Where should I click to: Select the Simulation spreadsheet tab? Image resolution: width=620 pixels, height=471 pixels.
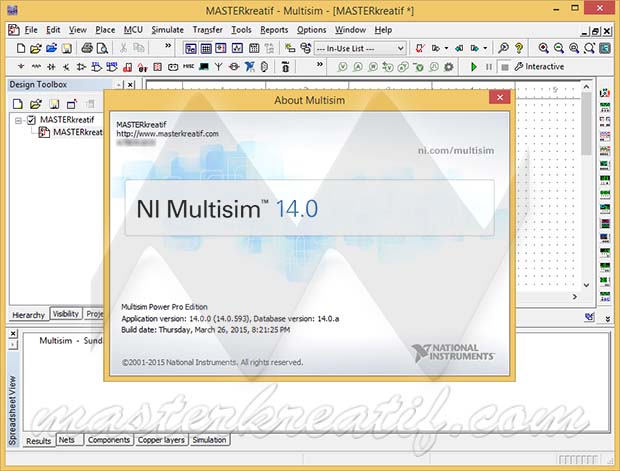point(210,440)
